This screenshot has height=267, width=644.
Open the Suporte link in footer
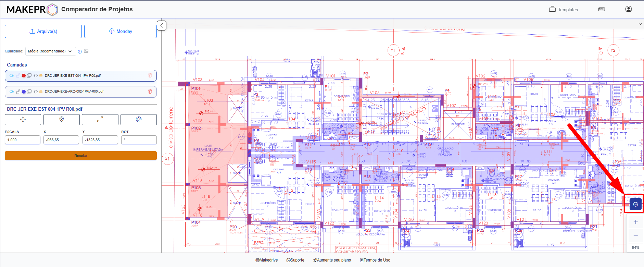point(295,260)
